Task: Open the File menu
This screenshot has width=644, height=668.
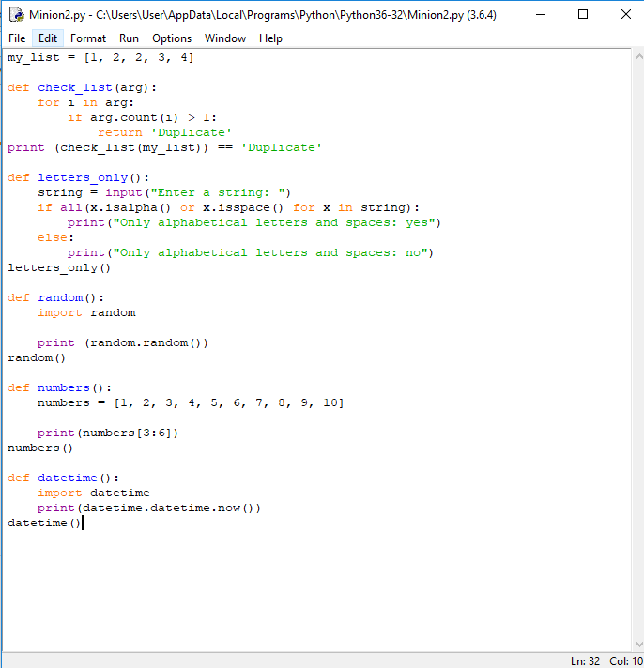Action: tap(17, 38)
